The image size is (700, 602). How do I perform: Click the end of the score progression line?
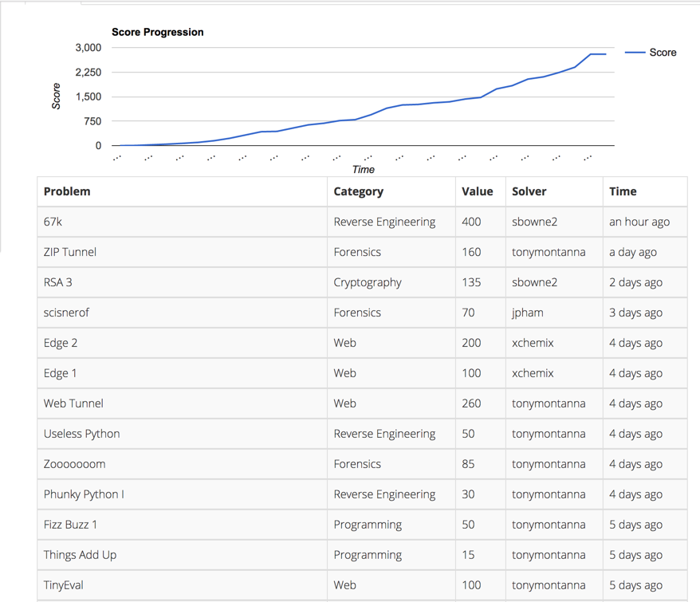coord(605,54)
